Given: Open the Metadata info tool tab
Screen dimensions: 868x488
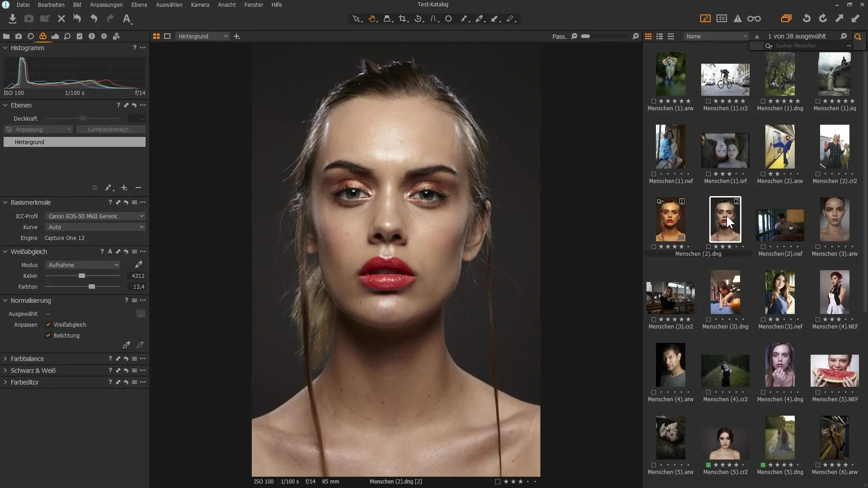Looking at the screenshot, I should pos(92,36).
